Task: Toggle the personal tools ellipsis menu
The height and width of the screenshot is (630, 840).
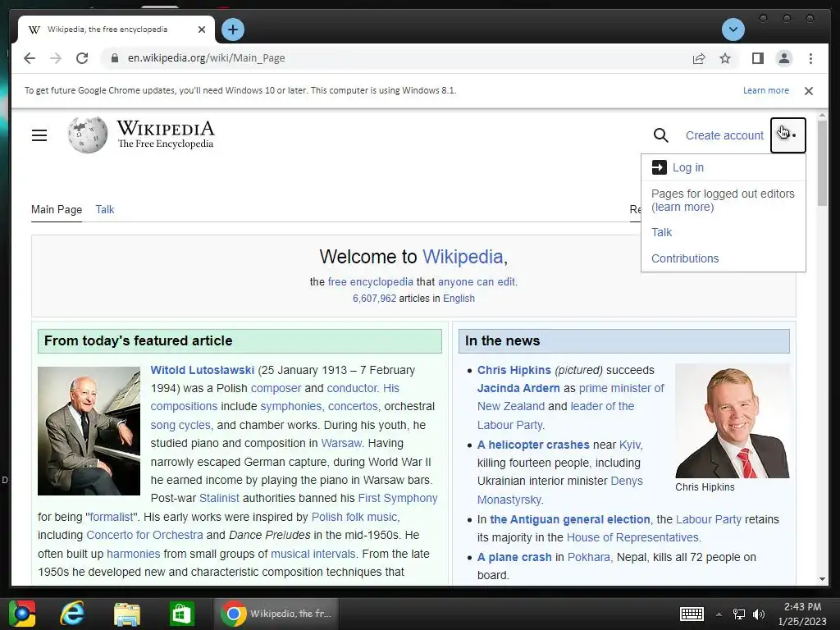Action: click(x=787, y=135)
